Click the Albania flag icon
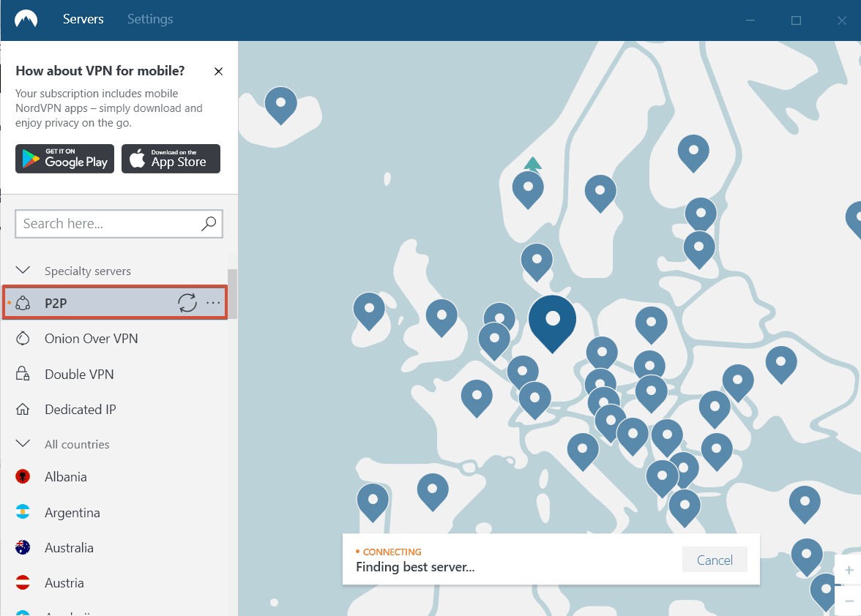 click(x=23, y=477)
